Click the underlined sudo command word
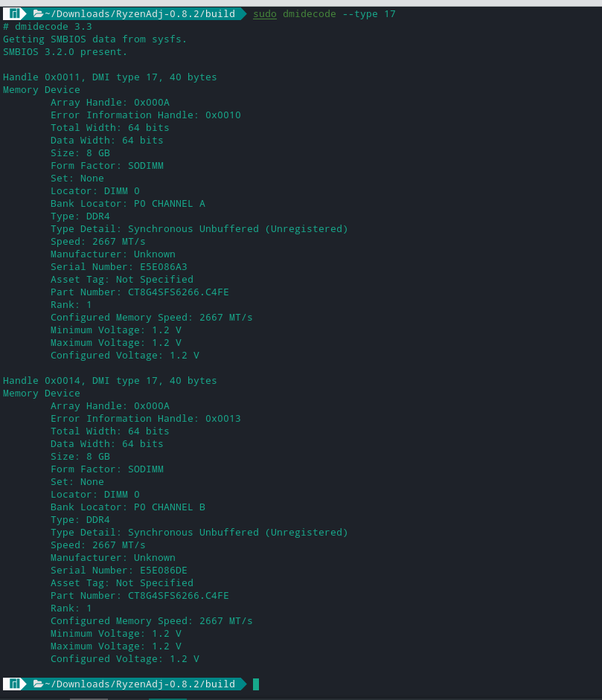Viewport: 602px width, 700px height. [x=265, y=14]
